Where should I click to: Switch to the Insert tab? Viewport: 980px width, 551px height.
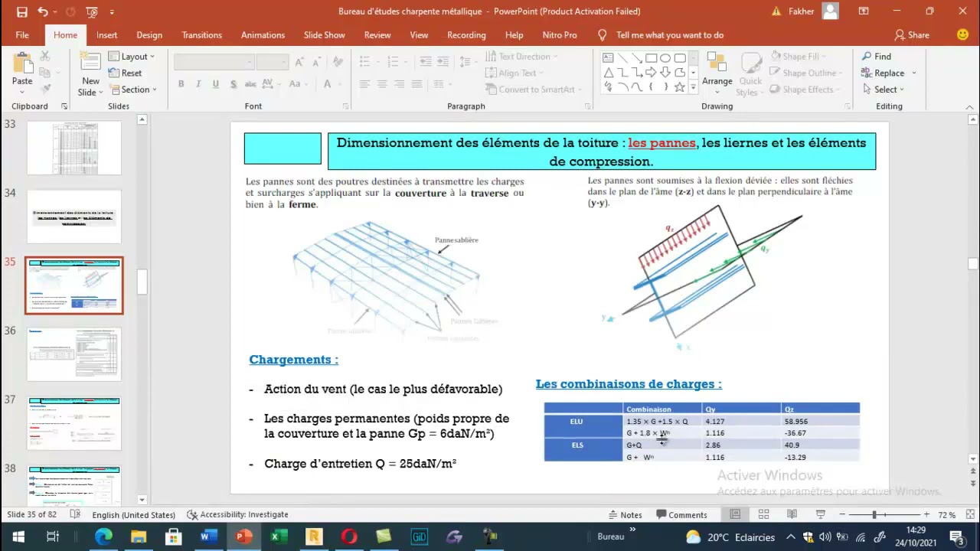(x=106, y=35)
